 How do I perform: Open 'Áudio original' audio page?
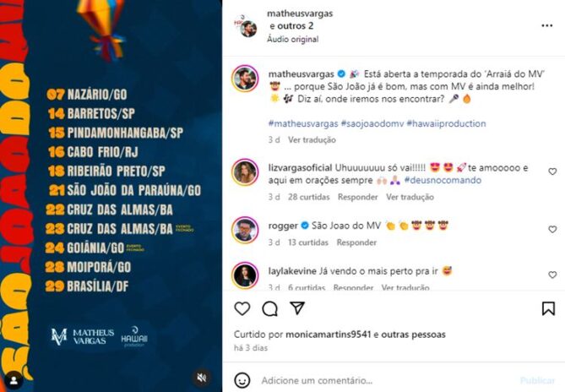coord(292,39)
